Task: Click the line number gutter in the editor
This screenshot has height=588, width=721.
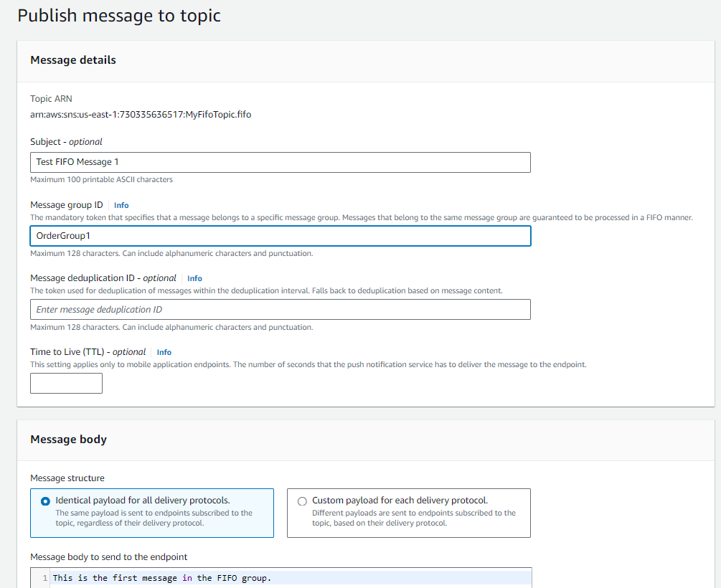Action: (44, 577)
